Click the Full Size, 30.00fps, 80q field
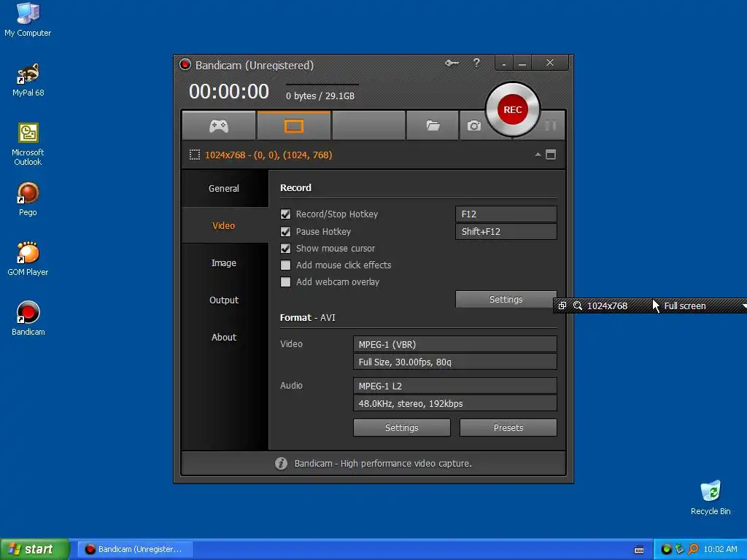The height and width of the screenshot is (560, 747). tap(455, 362)
